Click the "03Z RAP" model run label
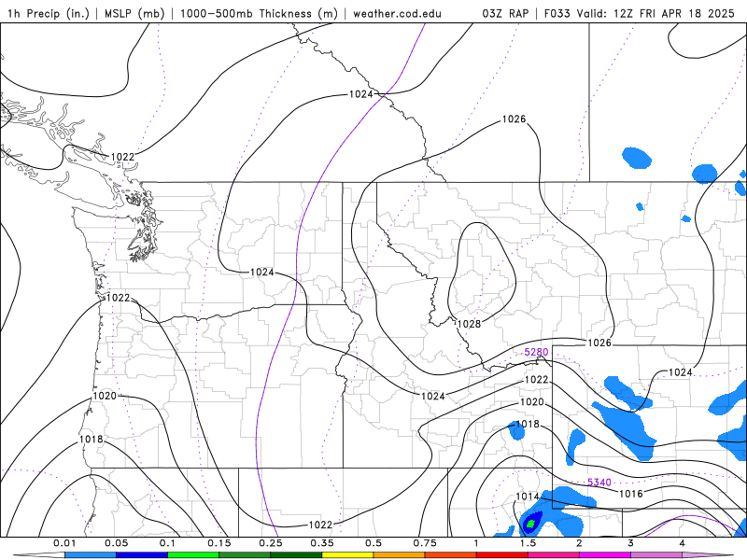The image size is (747, 560). (x=505, y=13)
